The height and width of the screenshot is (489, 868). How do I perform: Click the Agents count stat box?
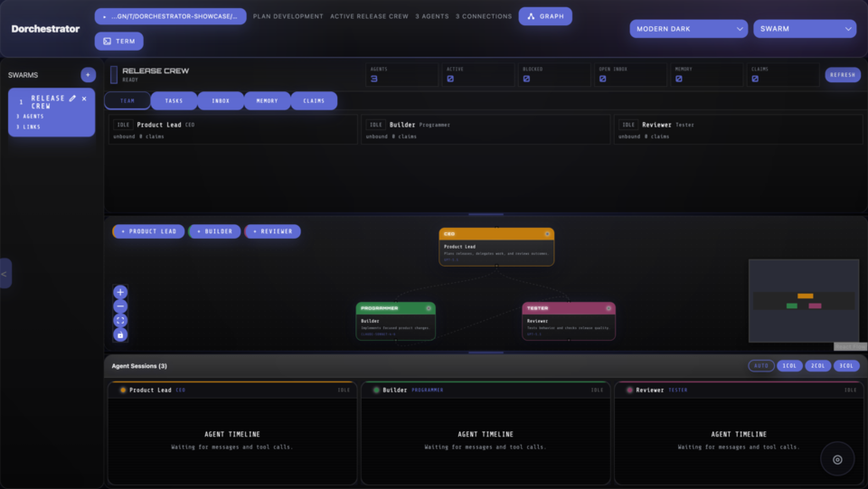[402, 75]
